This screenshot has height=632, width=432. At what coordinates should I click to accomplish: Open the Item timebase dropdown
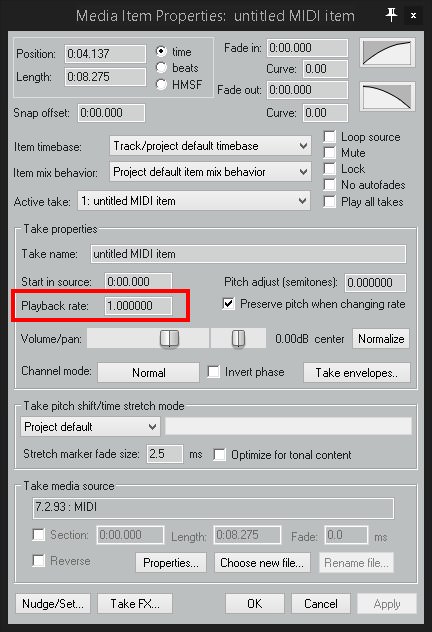pos(210,146)
